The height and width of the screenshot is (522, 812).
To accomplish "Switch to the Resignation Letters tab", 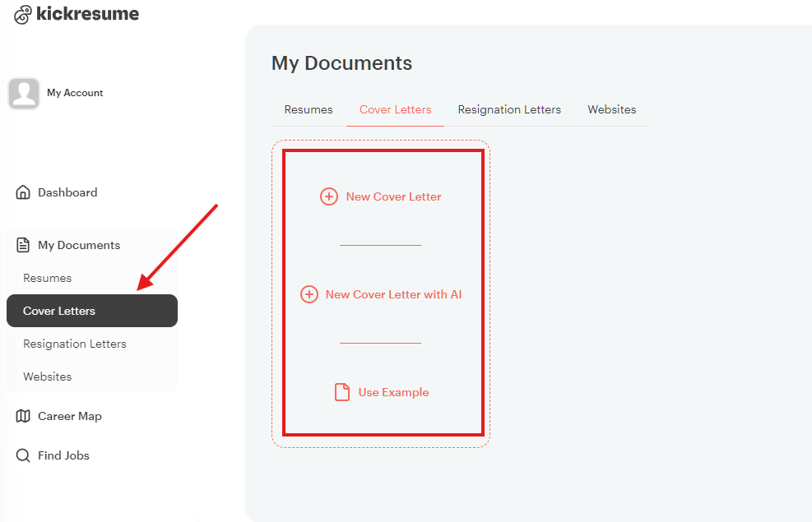I will click(509, 109).
